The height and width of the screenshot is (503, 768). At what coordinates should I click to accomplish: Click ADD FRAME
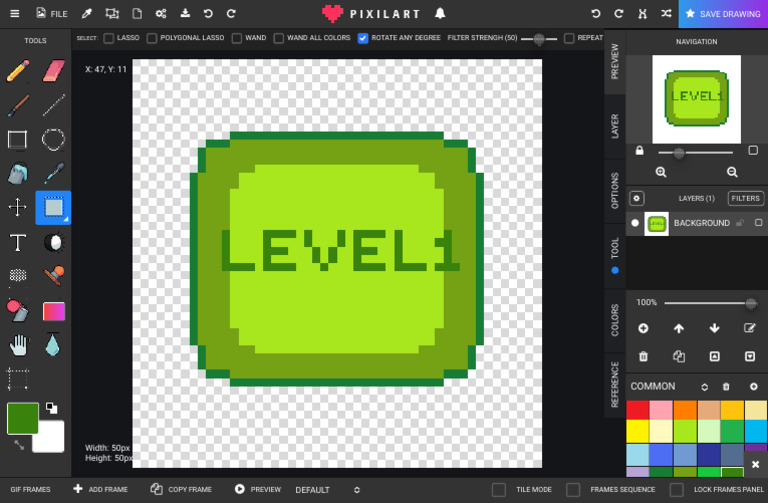(100, 489)
